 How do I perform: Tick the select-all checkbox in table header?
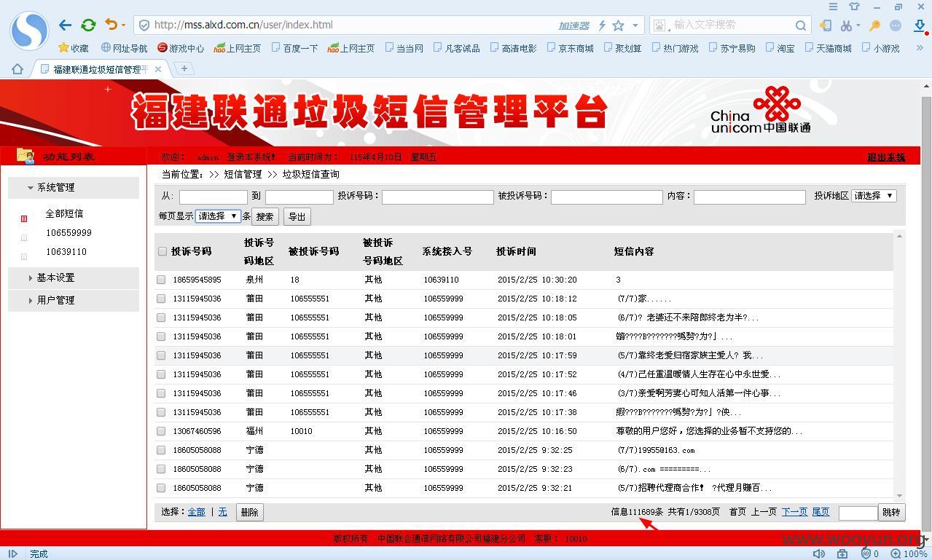pyautogui.click(x=162, y=251)
